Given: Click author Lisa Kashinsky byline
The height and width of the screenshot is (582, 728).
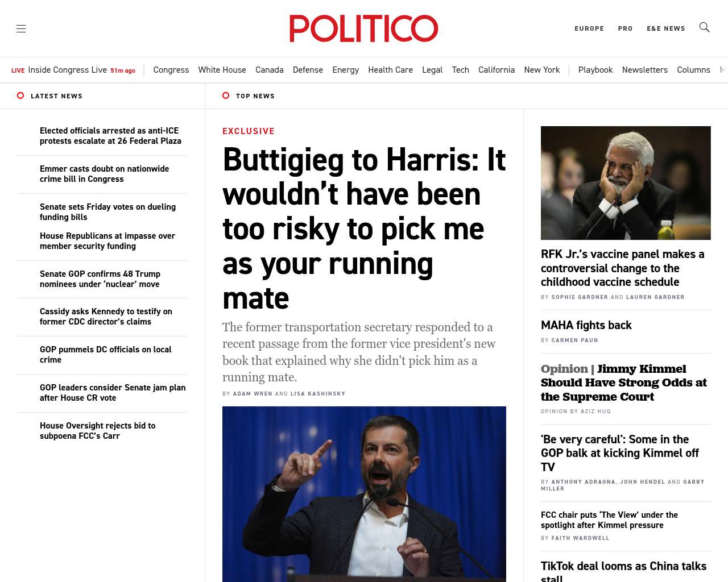Looking at the screenshot, I should point(318,394).
